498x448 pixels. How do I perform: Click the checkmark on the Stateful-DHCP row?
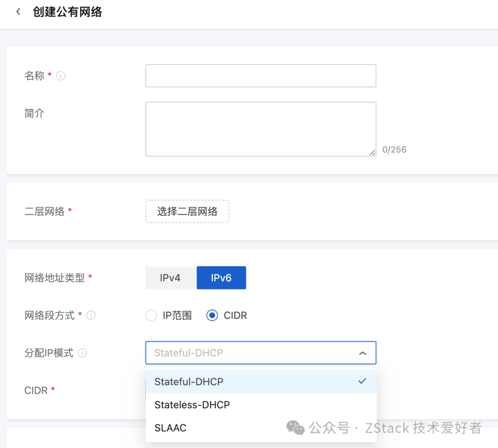click(362, 381)
